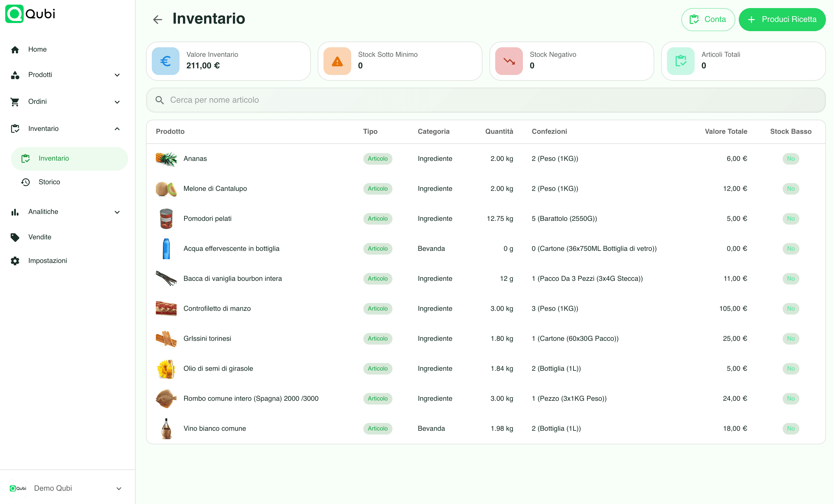Viewport: 834px width, 504px height.
Task: Open the Storico menu entry
Action: coord(49,182)
